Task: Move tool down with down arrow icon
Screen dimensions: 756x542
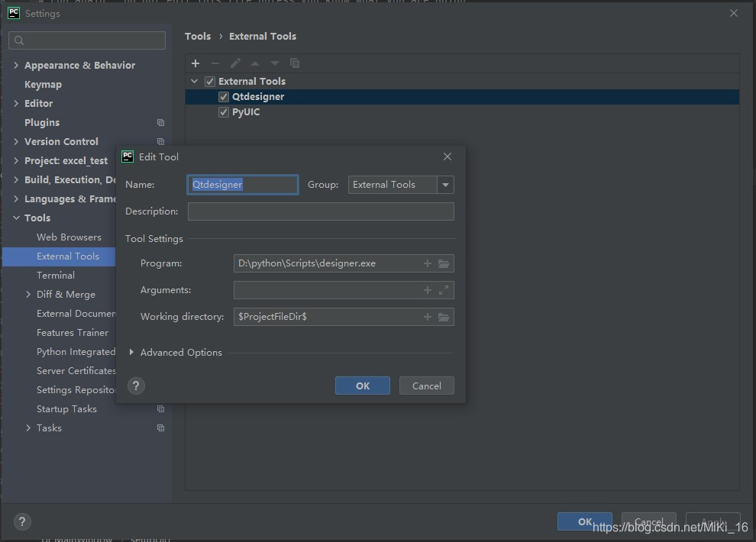Action: [x=274, y=63]
